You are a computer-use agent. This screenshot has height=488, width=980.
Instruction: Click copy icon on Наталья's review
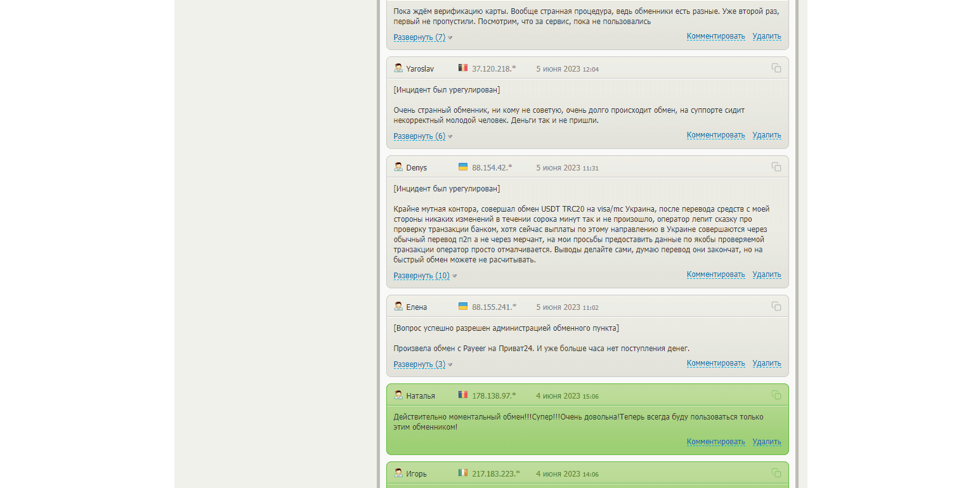(x=776, y=395)
